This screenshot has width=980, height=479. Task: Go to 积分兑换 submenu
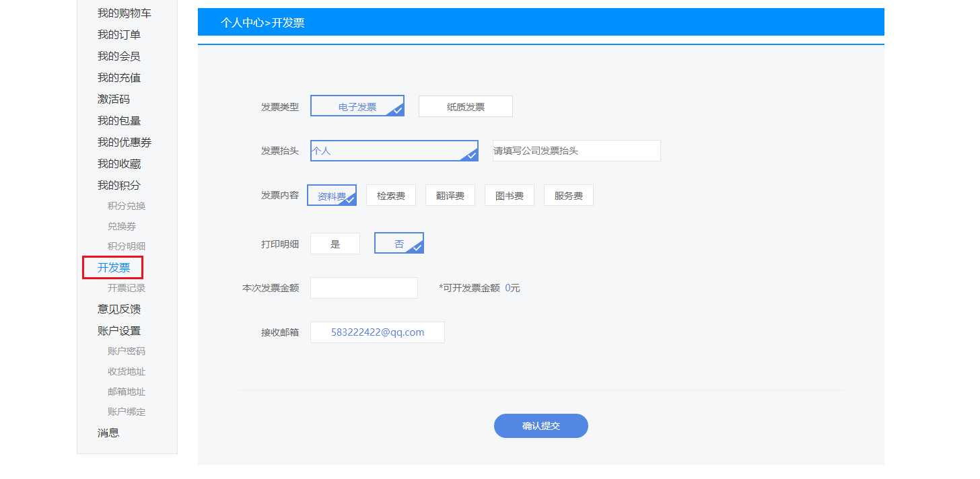[x=127, y=206]
